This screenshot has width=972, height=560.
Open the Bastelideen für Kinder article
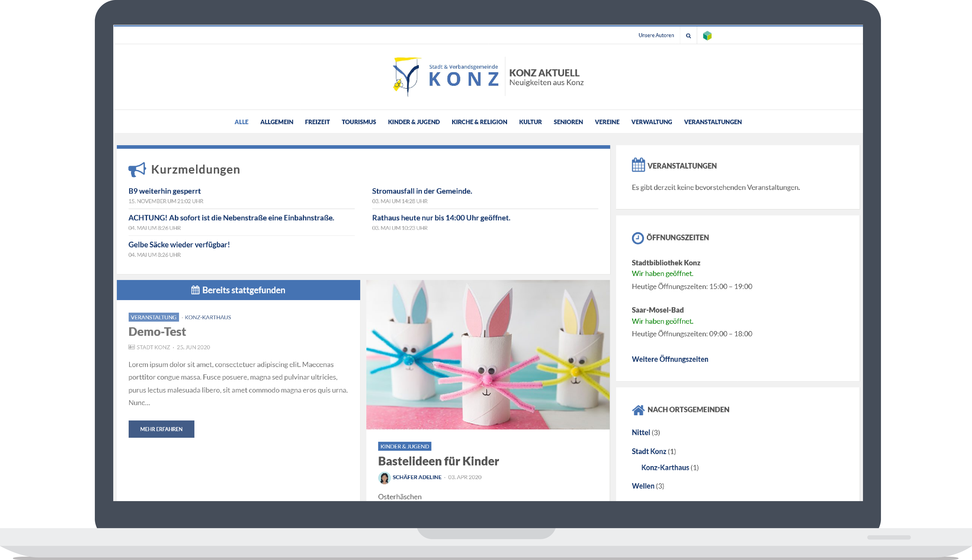[438, 461]
